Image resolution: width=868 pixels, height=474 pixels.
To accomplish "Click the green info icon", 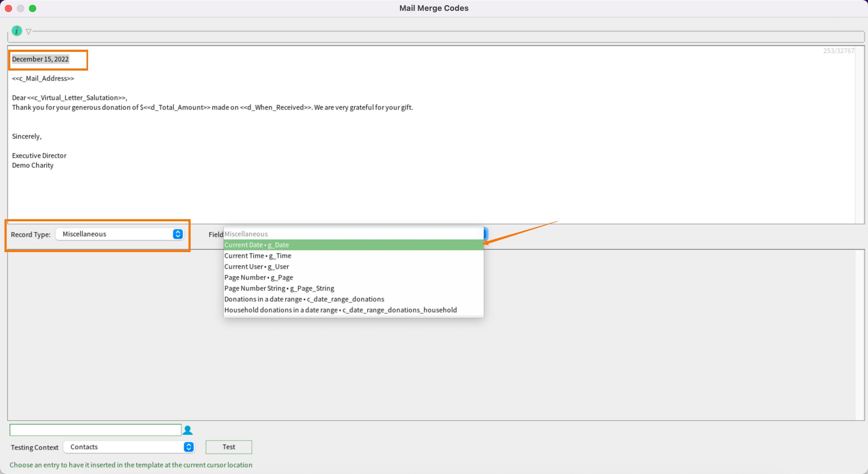I will click(x=17, y=31).
